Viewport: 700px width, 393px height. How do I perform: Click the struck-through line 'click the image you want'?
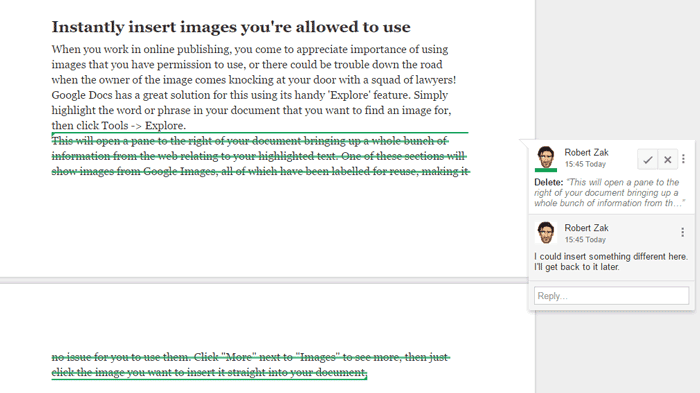[x=209, y=372]
